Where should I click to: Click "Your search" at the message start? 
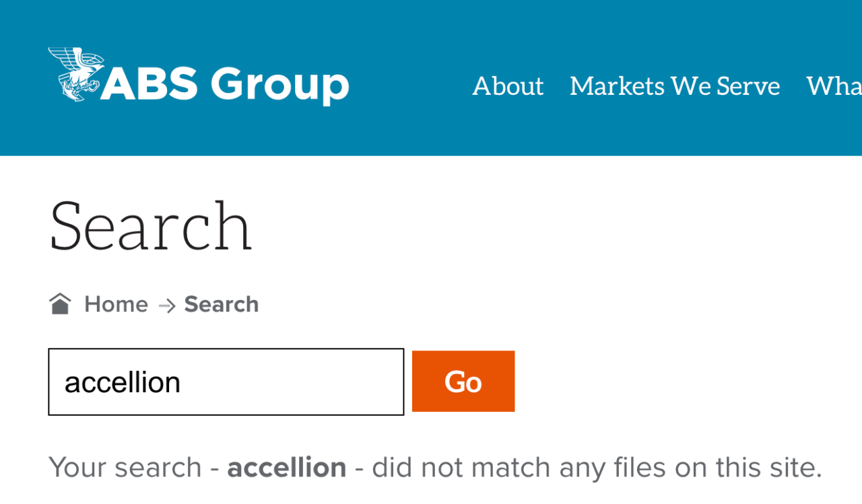(x=125, y=468)
